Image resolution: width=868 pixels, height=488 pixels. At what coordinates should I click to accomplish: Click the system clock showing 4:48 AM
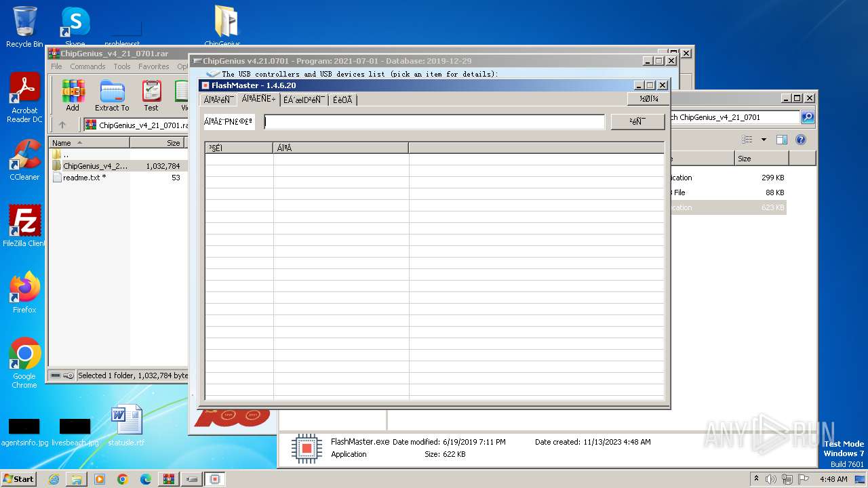833,479
